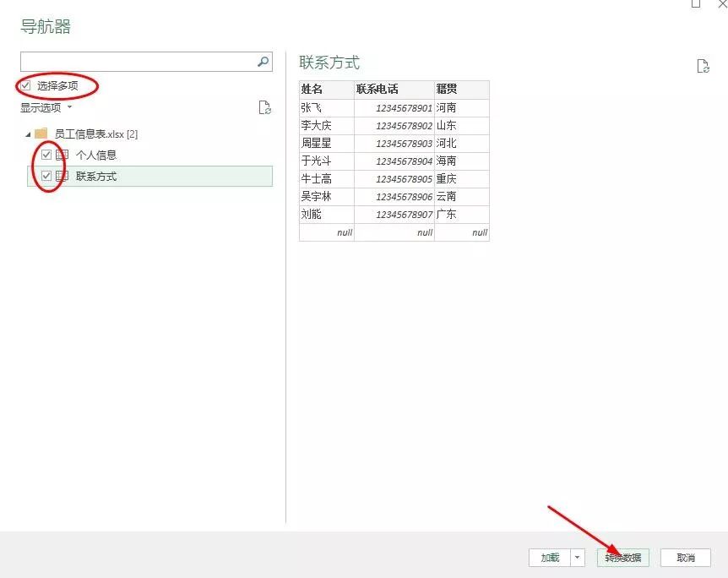Refresh the workbook list in the navigator pane
The width and height of the screenshot is (728, 578).
click(x=264, y=107)
